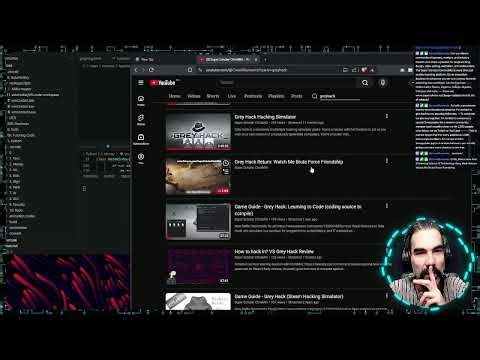Screen dimensions: 480x360
Task: Add Grey Hack Return video to queue
Action: 226,171
